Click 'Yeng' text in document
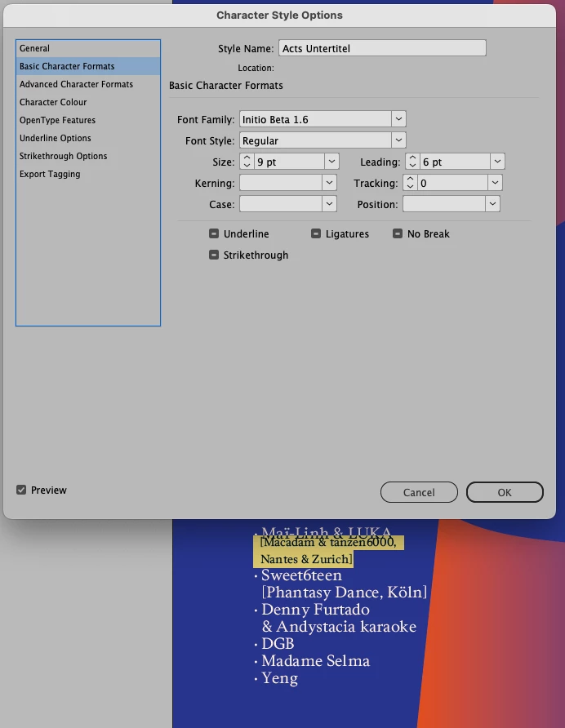The width and height of the screenshot is (565, 728). click(x=280, y=678)
